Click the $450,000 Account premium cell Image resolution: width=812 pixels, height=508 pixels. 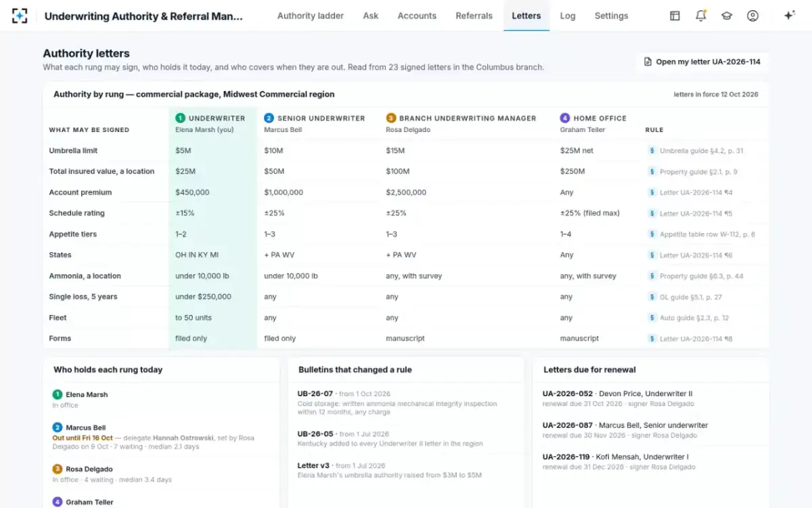(x=192, y=192)
